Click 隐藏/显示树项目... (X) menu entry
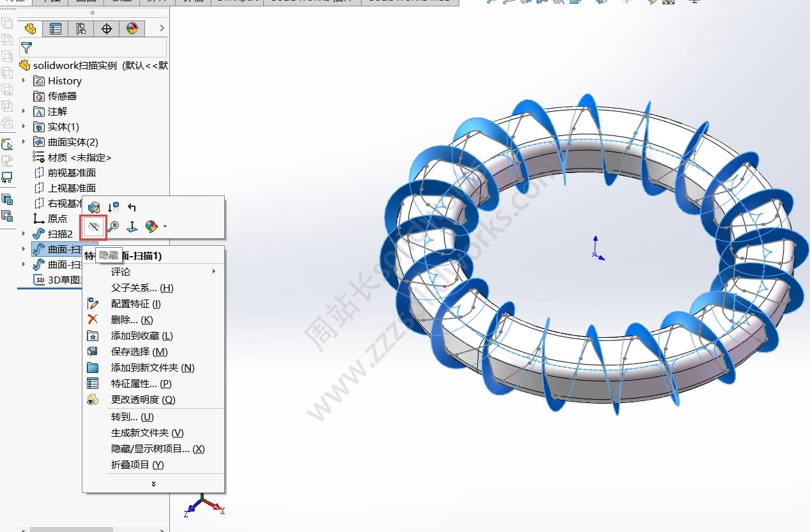Screen dimensions: 810x532 point(157,449)
